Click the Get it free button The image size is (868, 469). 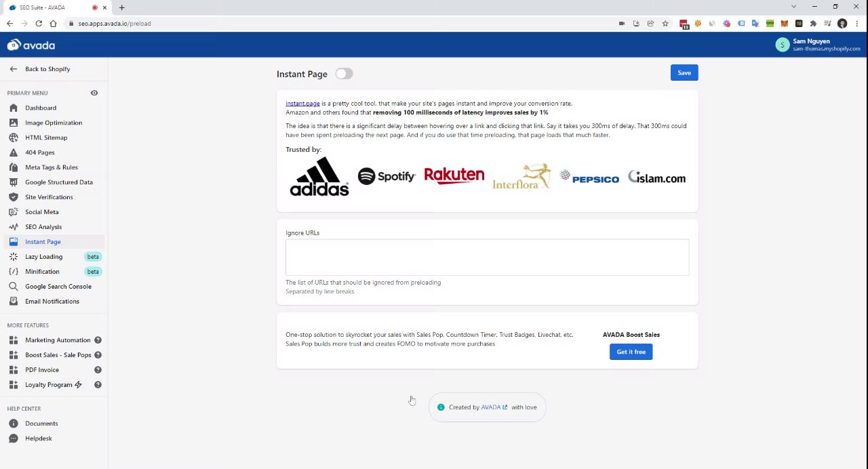coord(631,352)
